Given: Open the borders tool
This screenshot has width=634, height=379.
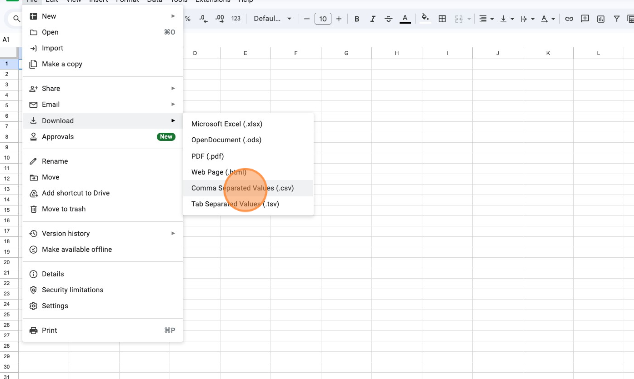Looking at the screenshot, I should (442, 19).
